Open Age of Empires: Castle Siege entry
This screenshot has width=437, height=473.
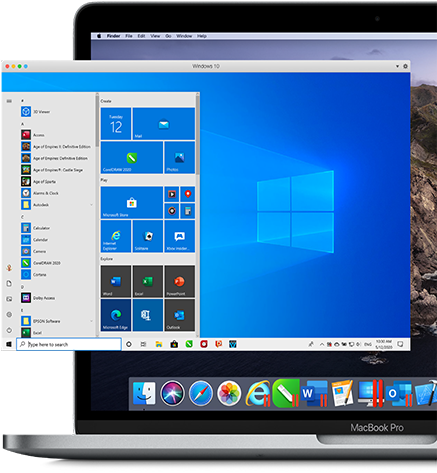click(52, 170)
